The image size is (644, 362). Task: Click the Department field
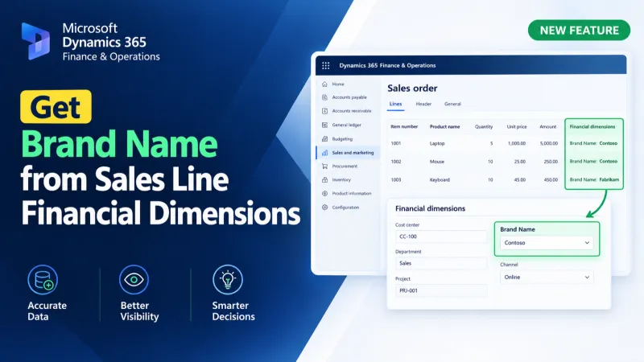(x=441, y=263)
